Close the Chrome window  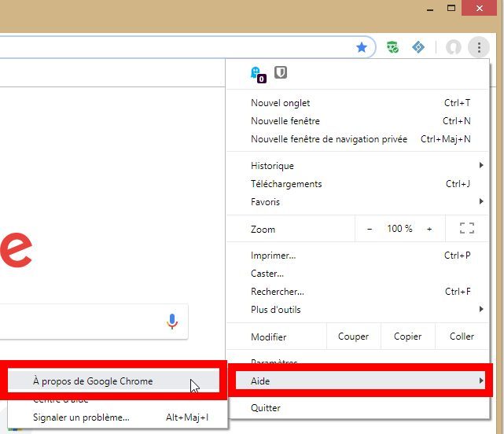[x=480, y=8]
